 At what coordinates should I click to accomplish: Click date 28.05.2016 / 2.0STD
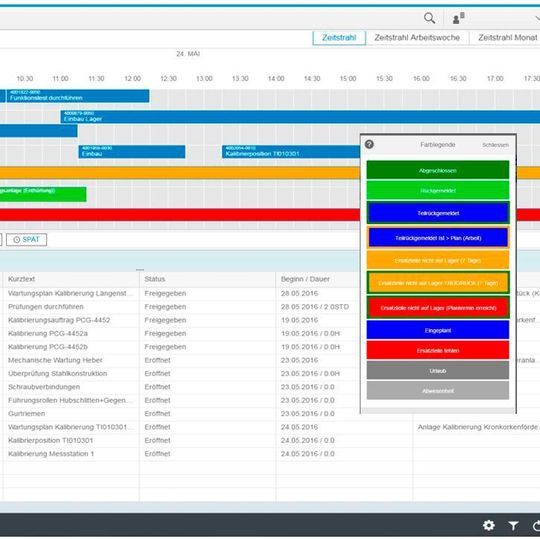[315, 307]
